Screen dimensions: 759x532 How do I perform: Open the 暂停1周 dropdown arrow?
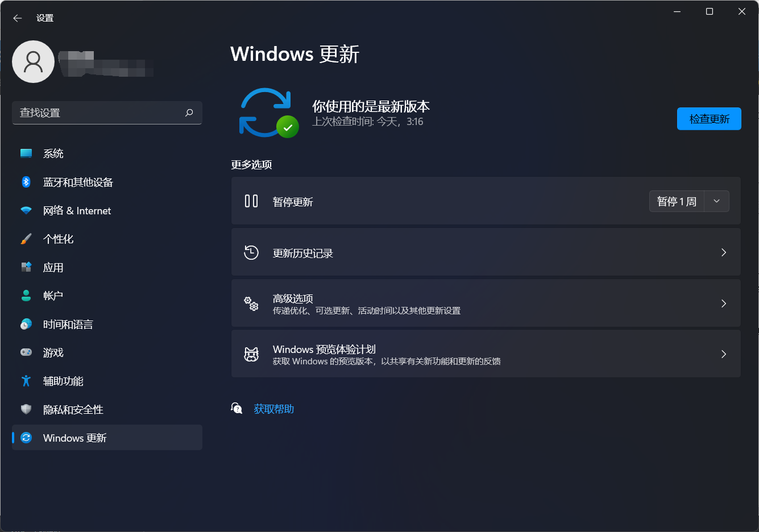click(717, 201)
